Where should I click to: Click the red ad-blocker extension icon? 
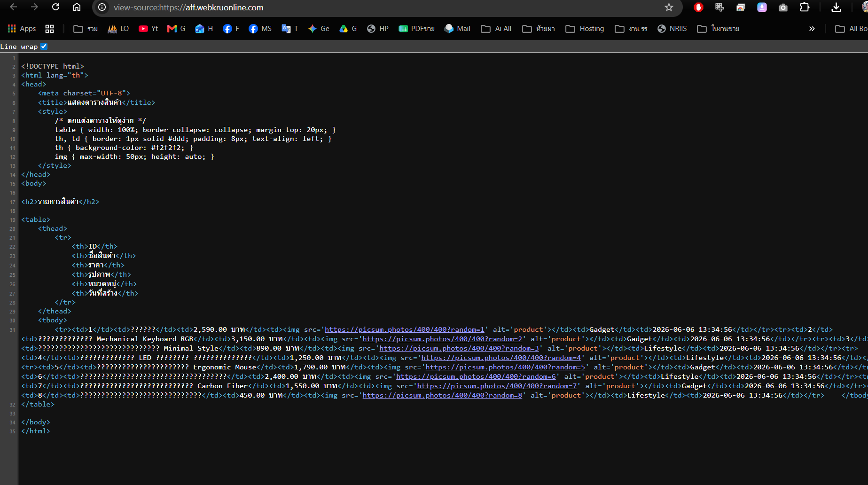(x=698, y=7)
